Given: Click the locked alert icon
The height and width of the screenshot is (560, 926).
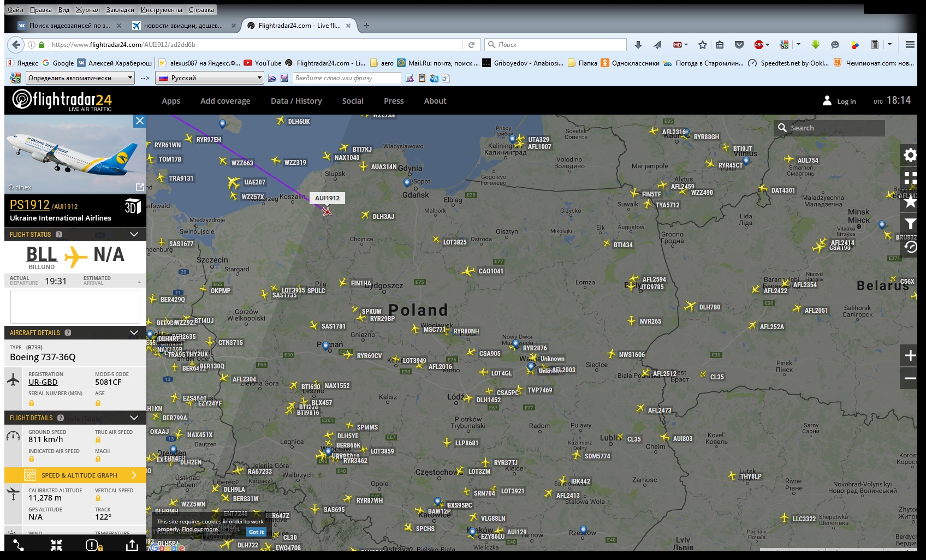Looking at the screenshot, I should [x=93, y=545].
